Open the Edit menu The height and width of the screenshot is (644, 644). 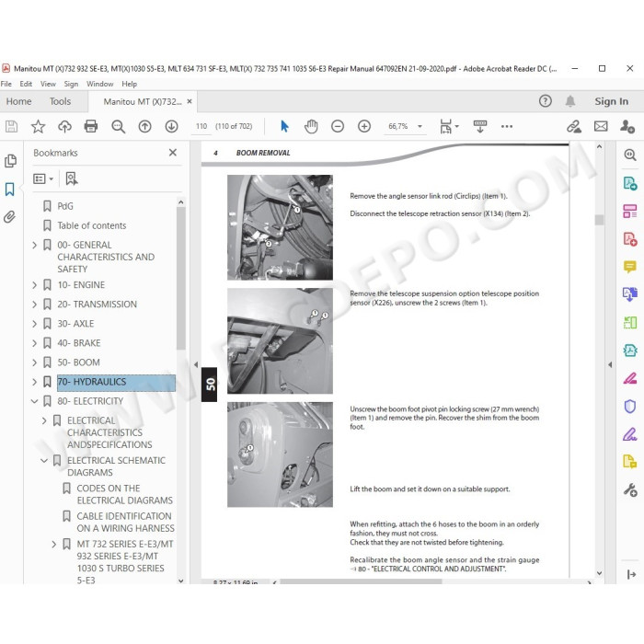[x=26, y=84]
